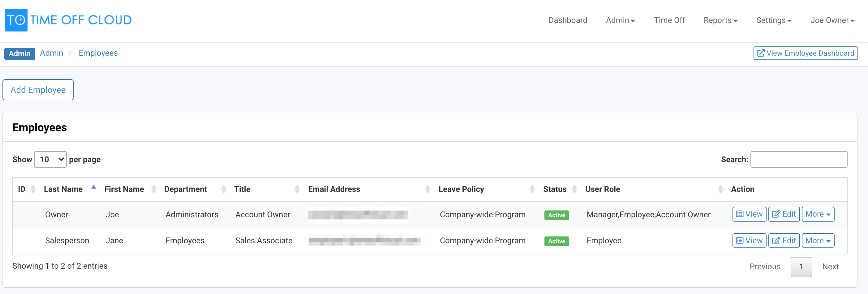The height and width of the screenshot is (294, 868).
Task: Click the sort icon beside the Title column
Action: coord(297,189)
